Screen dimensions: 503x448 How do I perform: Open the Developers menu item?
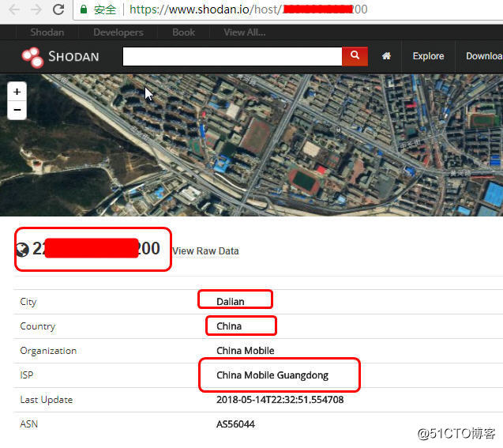118,32
